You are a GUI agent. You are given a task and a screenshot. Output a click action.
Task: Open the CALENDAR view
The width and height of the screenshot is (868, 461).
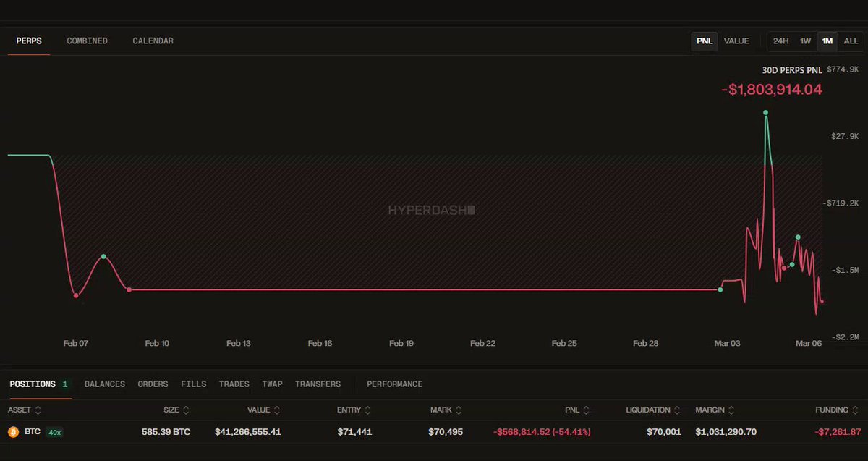tap(153, 41)
